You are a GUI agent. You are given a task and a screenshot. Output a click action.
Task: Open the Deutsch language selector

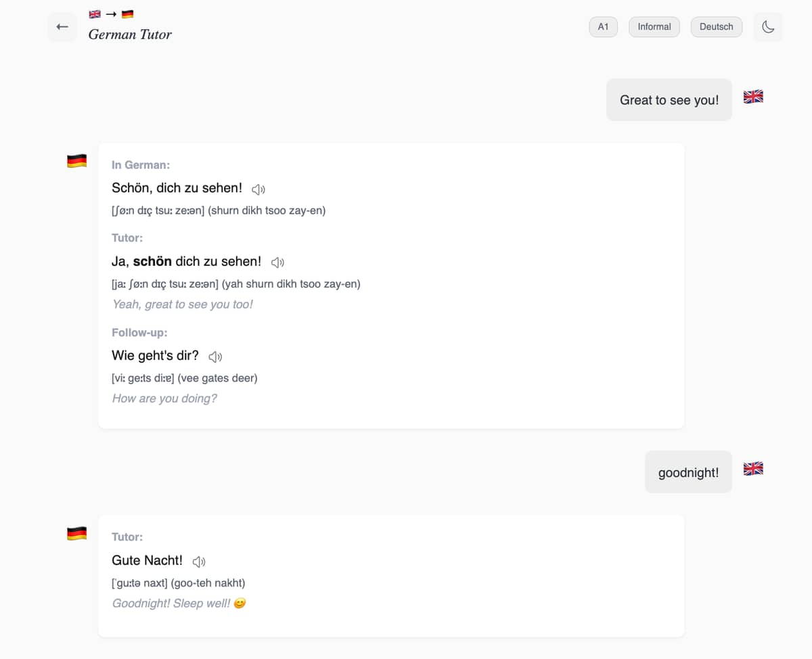click(716, 27)
